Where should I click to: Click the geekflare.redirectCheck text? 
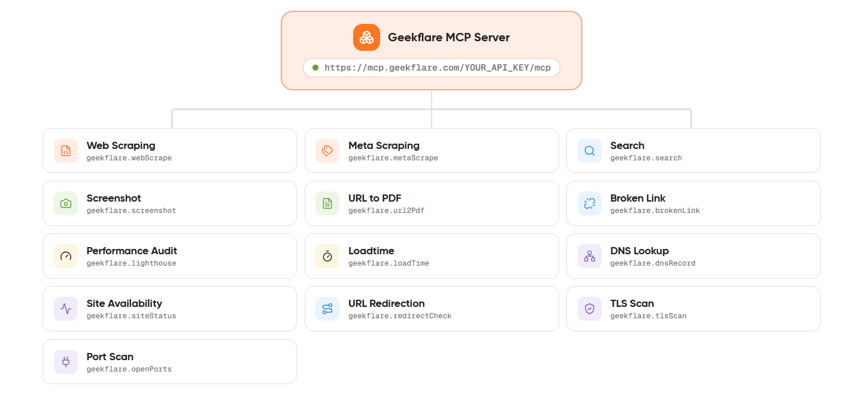pyautogui.click(x=400, y=316)
